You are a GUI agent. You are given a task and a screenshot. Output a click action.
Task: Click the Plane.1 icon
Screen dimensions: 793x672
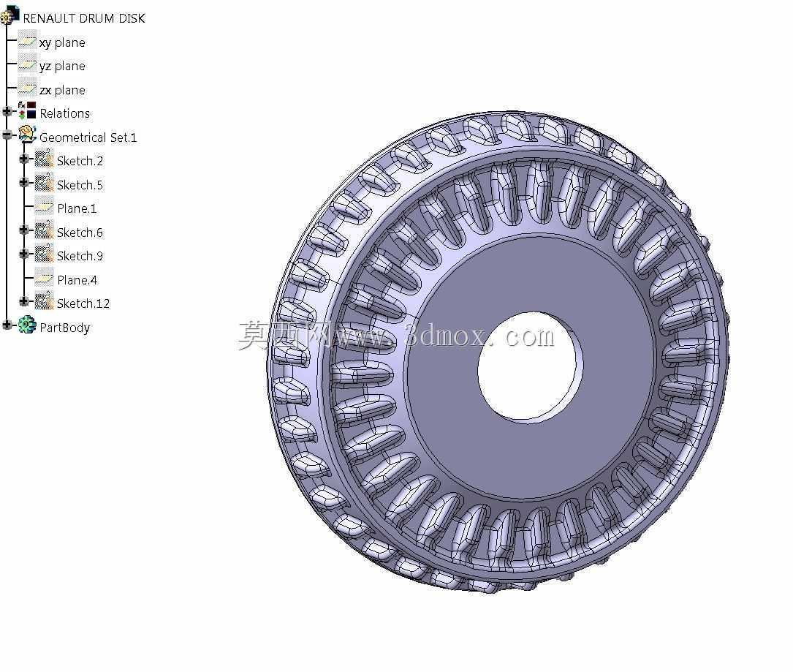pos(44,206)
